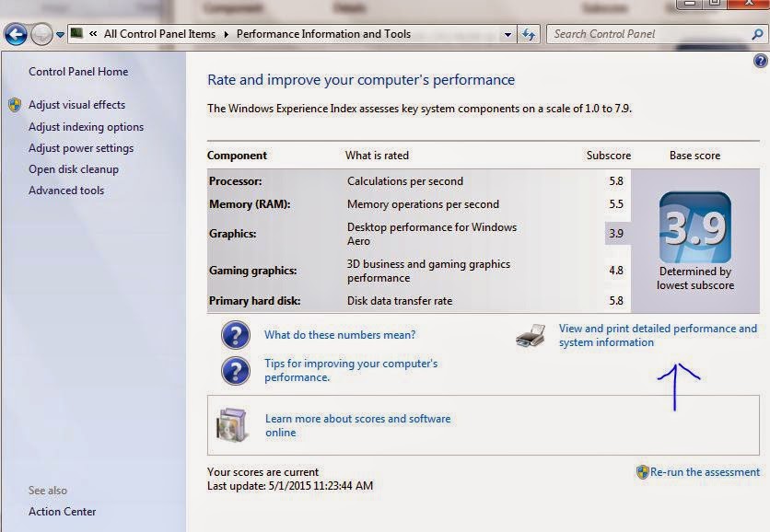Select the Memory (RAM) row label
The height and width of the screenshot is (532, 770).
pyautogui.click(x=250, y=204)
